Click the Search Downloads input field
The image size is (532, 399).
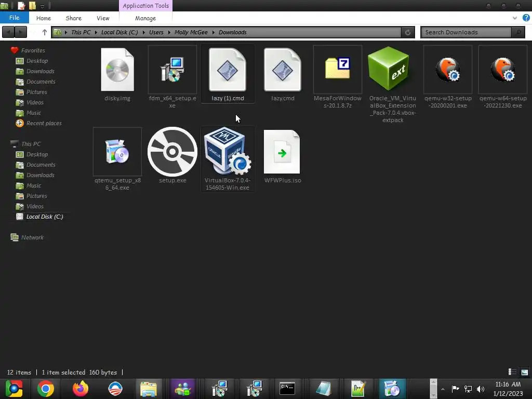click(466, 32)
